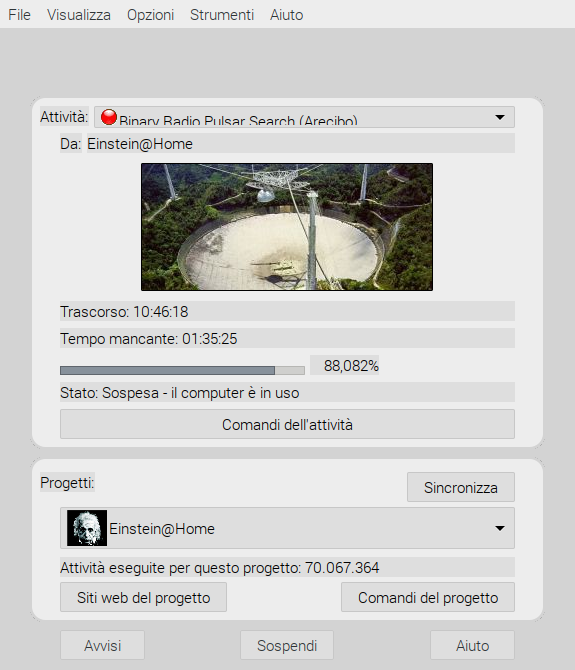This screenshot has width=575, height=670.
Task: Click the task progress bar
Action: [x=182, y=370]
